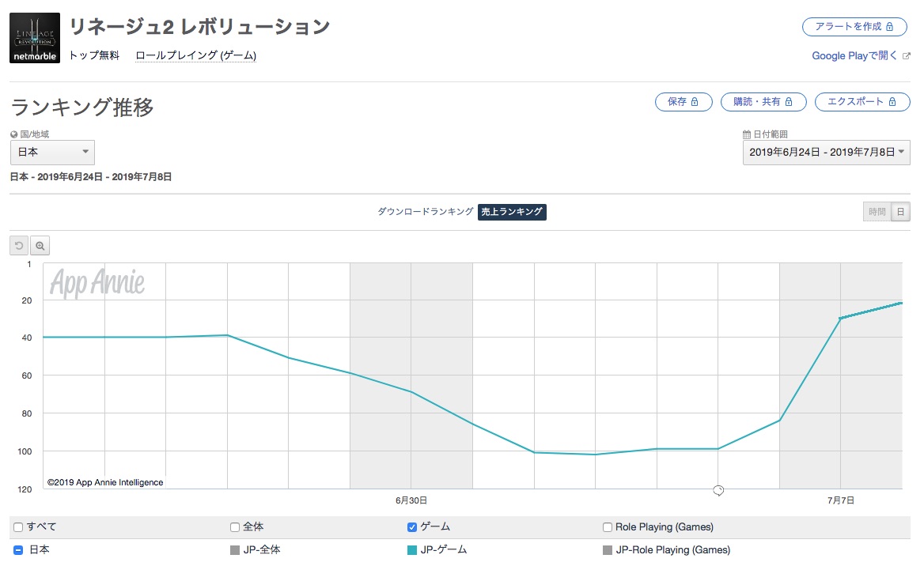Click the Lineage 2 Revolution app icon
Image resolution: width=924 pixels, height=566 pixels.
coord(35,37)
